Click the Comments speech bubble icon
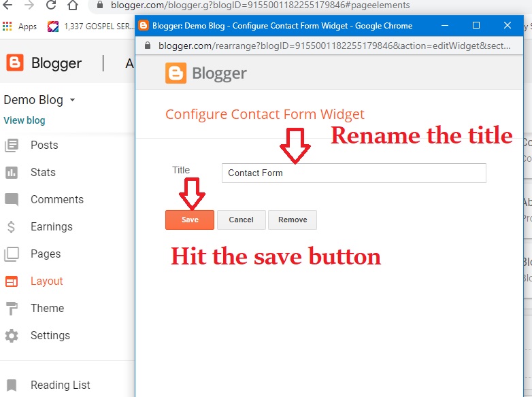 click(x=12, y=200)
